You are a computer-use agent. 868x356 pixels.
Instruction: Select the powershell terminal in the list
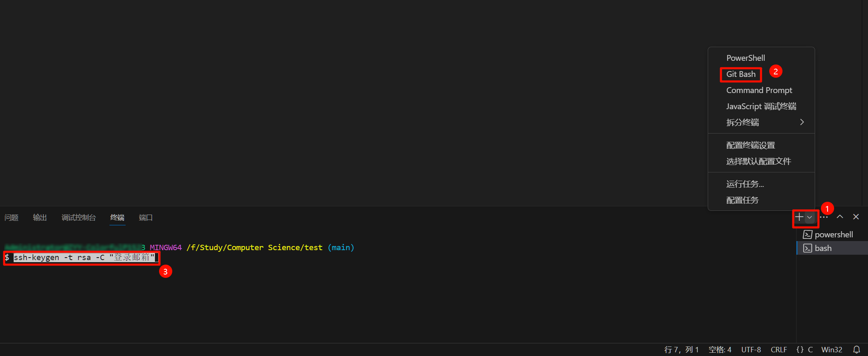point(832,234)
